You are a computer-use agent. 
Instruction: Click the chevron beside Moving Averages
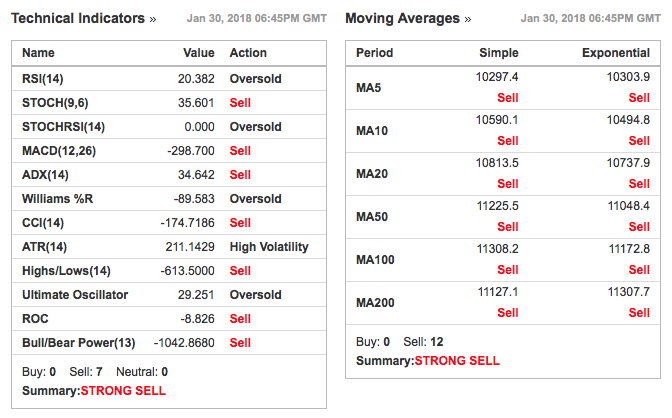click(468, 19)
